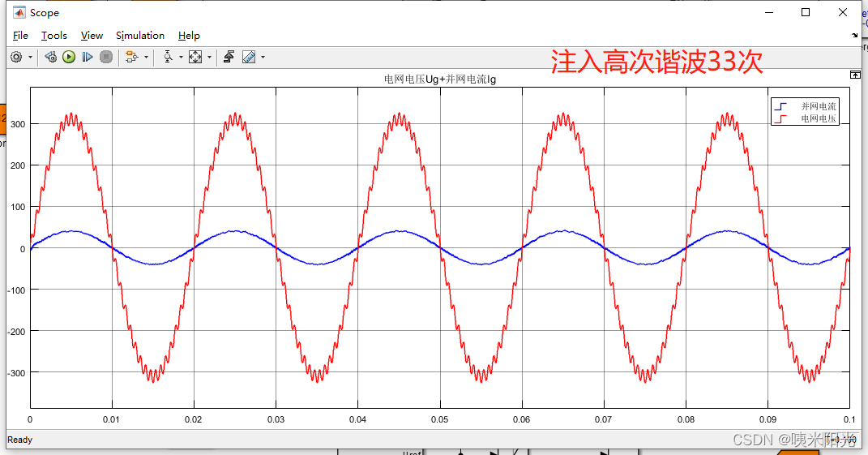Open Cursor Measurements ruler icon
Screen dimensions: 868x455
point(249,57)
